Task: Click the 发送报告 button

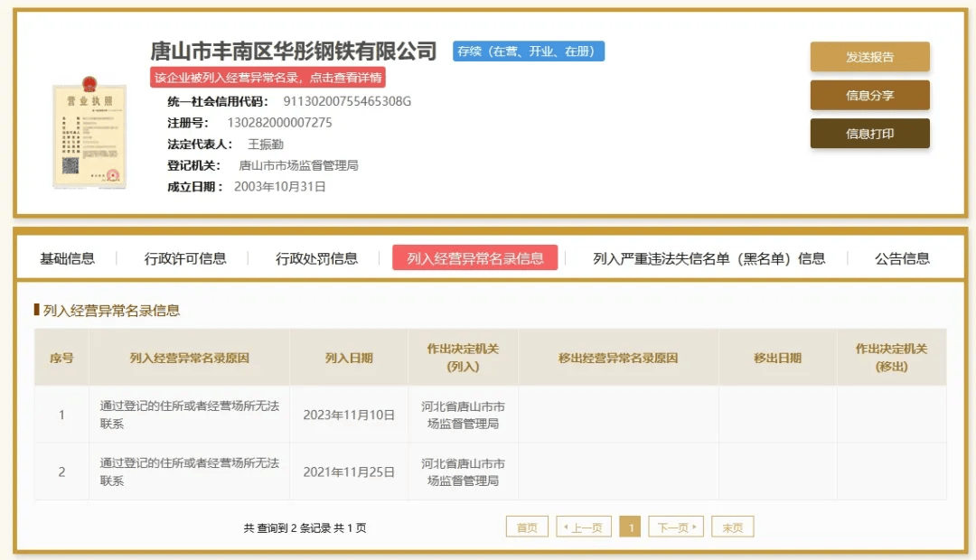Action: [869, 57]
